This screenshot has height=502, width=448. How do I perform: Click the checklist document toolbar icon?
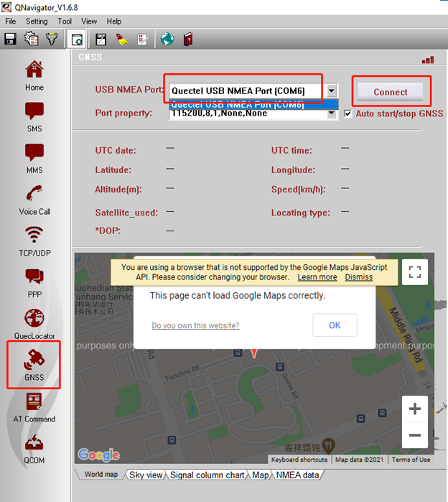(142, 39)
